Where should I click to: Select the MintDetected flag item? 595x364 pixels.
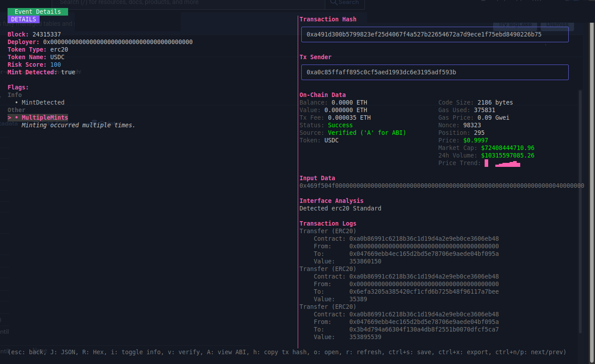43,102
